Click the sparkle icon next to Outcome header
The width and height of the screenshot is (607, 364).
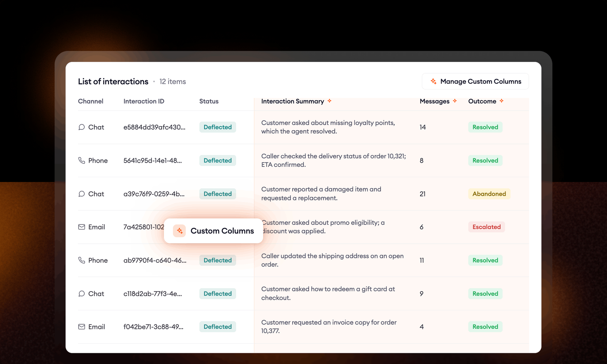tap(502, 101)
